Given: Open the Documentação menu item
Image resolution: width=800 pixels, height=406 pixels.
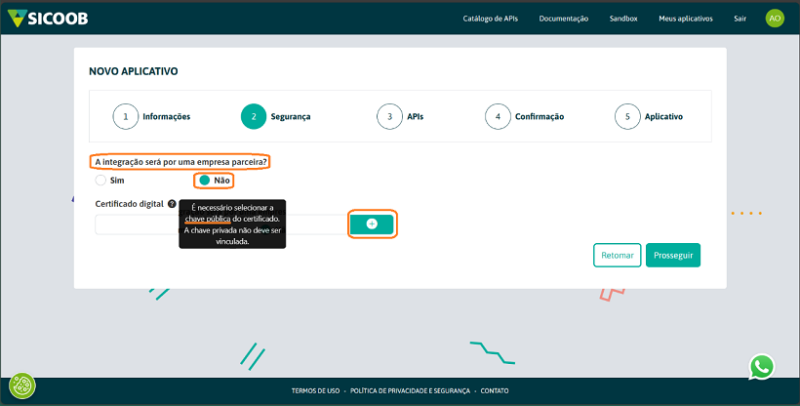Looking at the screenshot, I should [563, 18].
